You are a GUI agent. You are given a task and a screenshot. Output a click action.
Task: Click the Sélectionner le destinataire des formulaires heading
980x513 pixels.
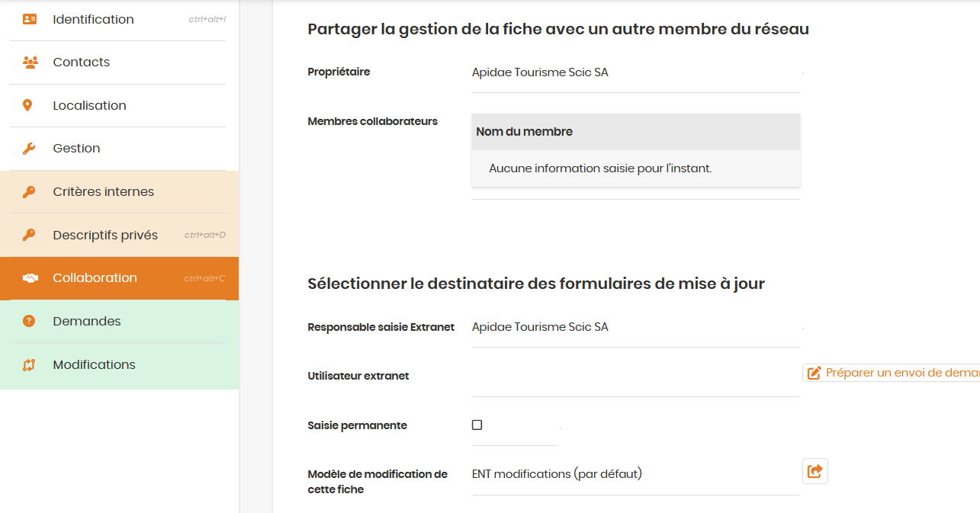point(536,284)
